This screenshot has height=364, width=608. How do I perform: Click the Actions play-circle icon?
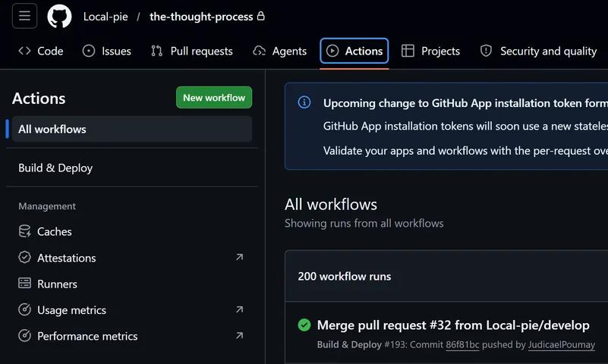click(332, 51)
